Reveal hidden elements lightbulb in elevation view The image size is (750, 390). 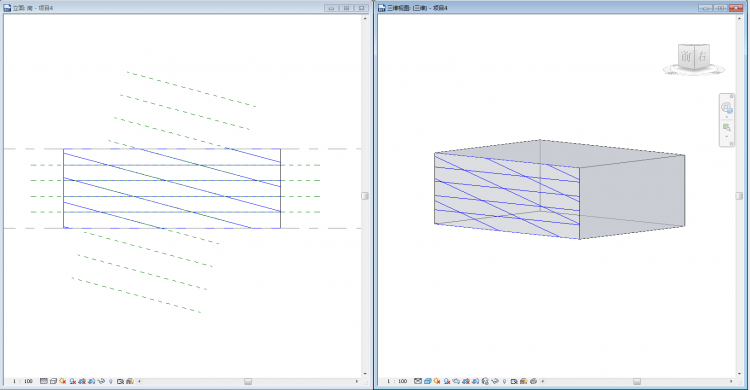[x=110, y=381]
